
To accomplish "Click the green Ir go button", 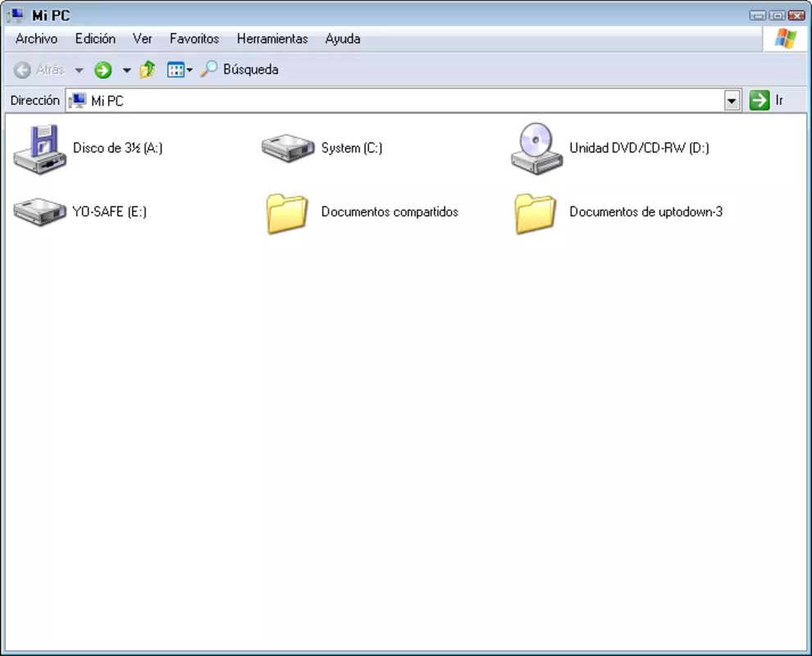I will [x=760, y=100].
